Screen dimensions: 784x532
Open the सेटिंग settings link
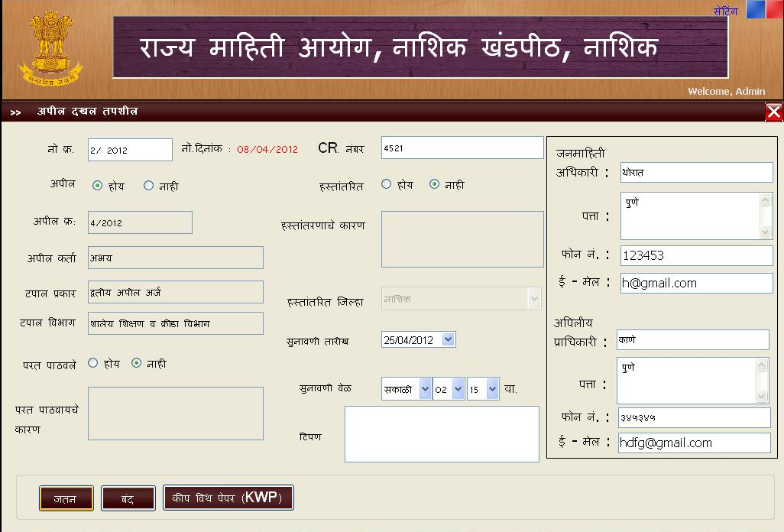click(725, 11)
